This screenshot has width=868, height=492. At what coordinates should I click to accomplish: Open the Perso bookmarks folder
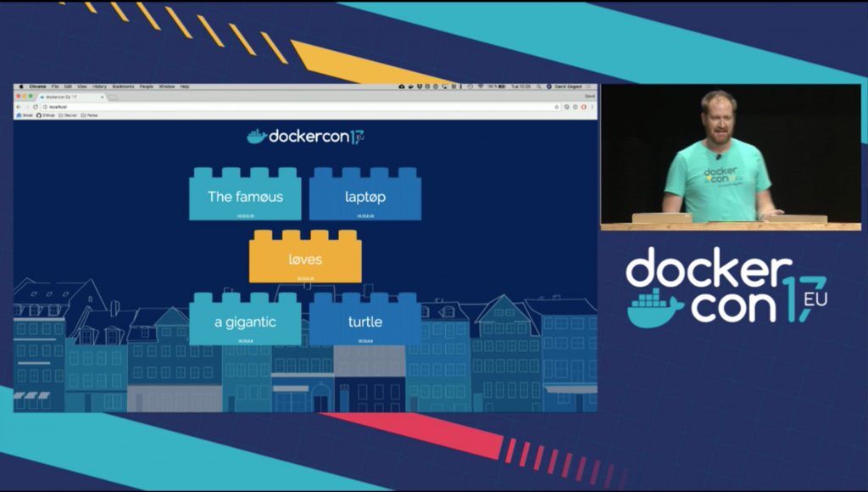tap(90, 115)
